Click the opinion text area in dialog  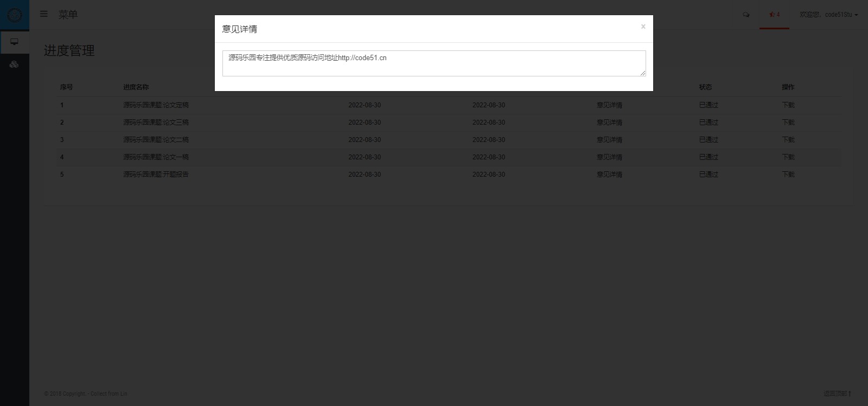tap(434, 63)
